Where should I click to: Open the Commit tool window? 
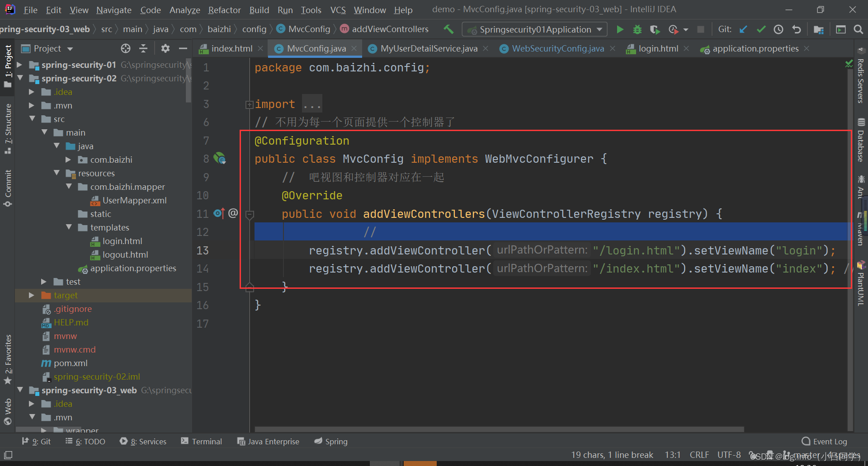[x=8, y=188]
